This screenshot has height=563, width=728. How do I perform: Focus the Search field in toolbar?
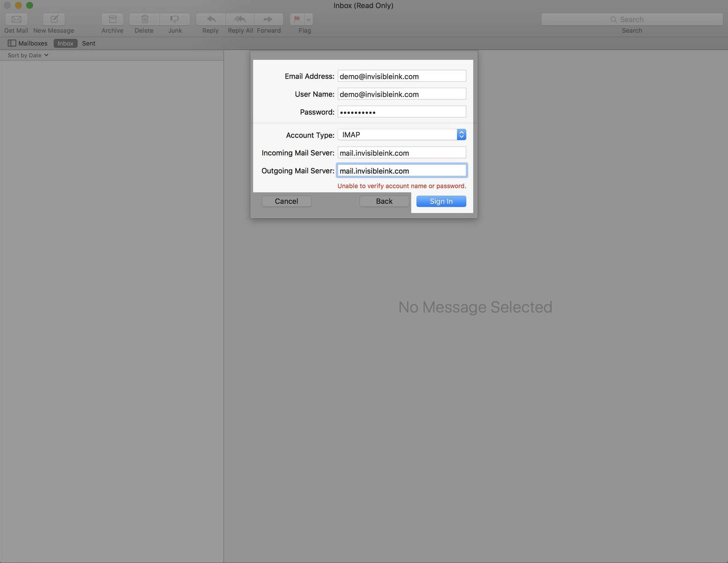(631, 19)
